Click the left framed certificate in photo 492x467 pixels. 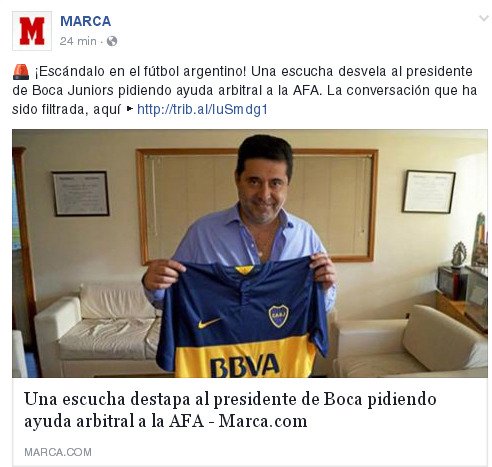(81, 193)
